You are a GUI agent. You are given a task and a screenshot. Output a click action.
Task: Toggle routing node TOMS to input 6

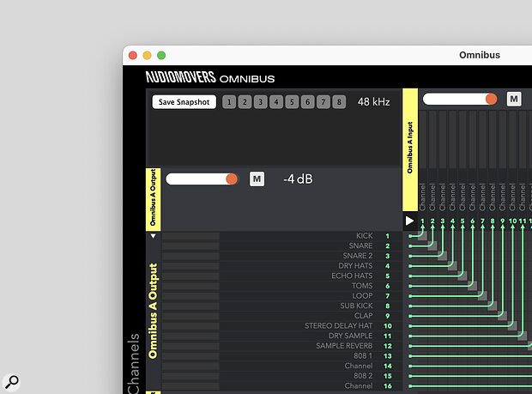[x=472, y=286]
